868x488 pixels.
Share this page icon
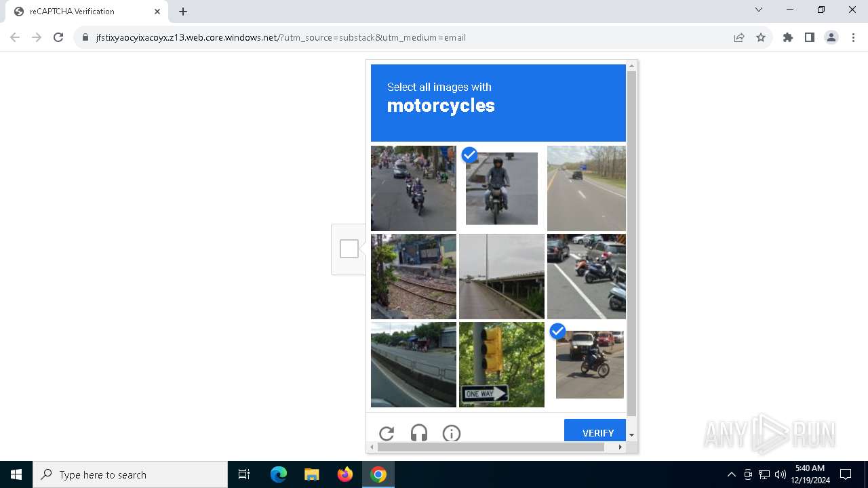(739, 37)
